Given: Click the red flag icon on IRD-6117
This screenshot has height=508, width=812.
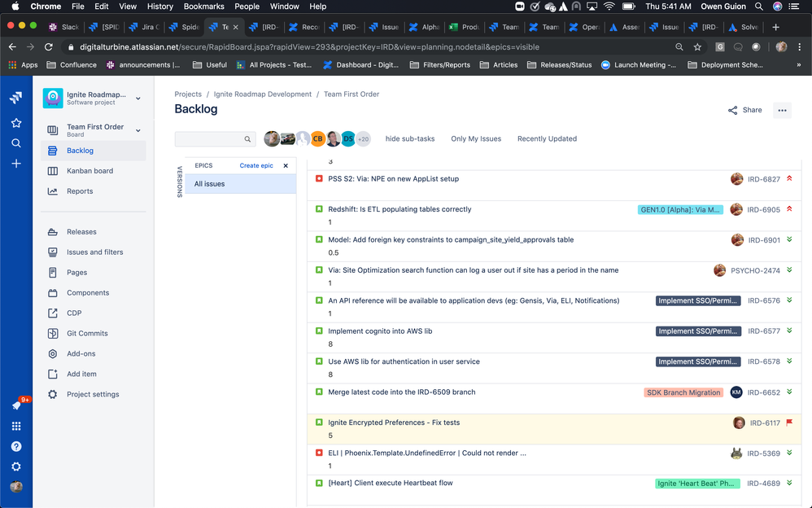Looking at the screenshot, I should coord(789,423).
